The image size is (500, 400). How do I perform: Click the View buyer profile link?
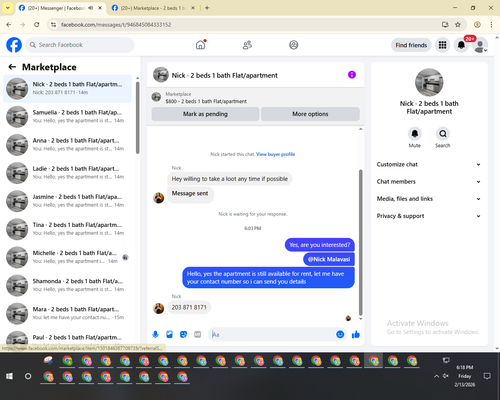[x=275, y=154]
